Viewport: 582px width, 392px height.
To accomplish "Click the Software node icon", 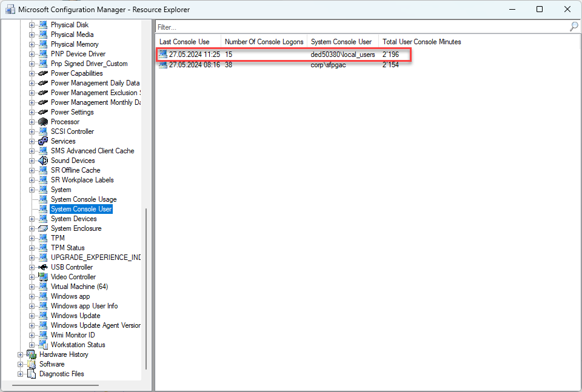I will coord(32,364).
